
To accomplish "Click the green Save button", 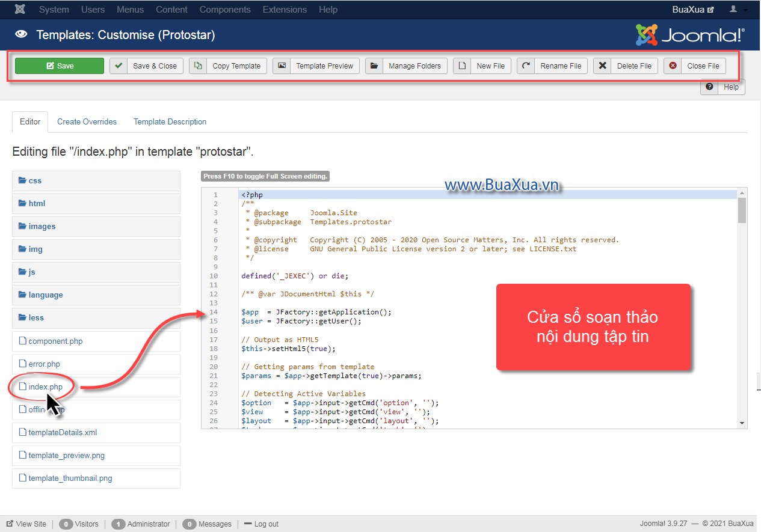I will click(60, 66).
